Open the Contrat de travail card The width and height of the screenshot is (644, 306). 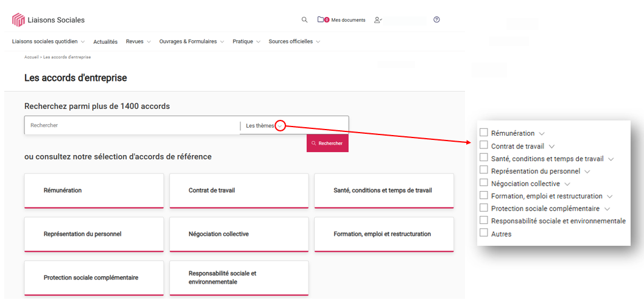[239, 190]
